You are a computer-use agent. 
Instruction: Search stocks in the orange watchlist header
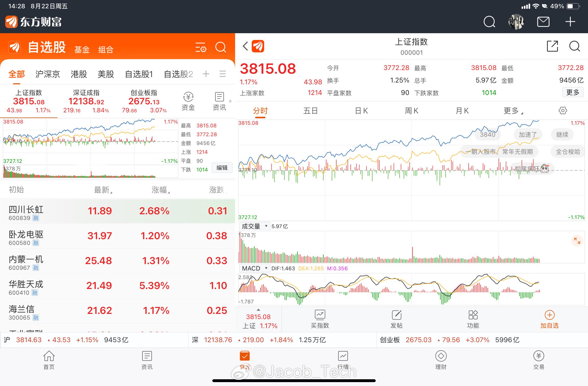221,47
